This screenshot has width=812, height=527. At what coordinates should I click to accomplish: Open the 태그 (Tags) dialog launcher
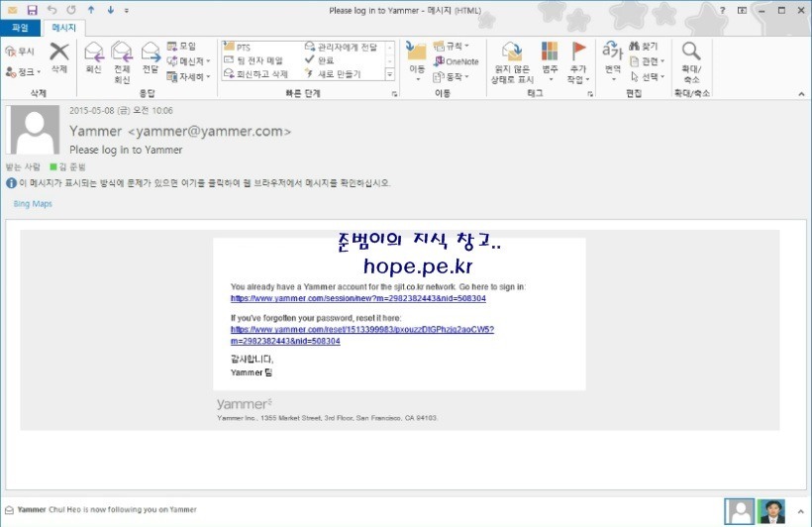click(x=590, y=94)
